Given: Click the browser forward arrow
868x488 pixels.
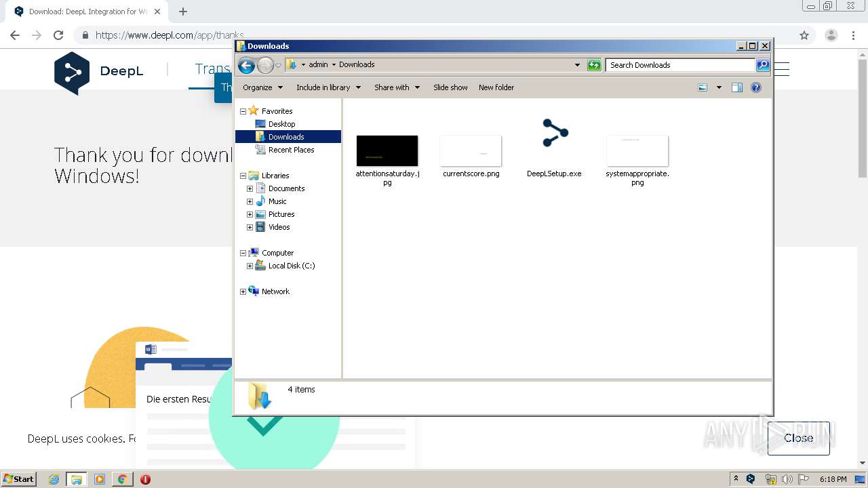Looking at the screenshot, I should pyautogui.click(x=37, y=35).
